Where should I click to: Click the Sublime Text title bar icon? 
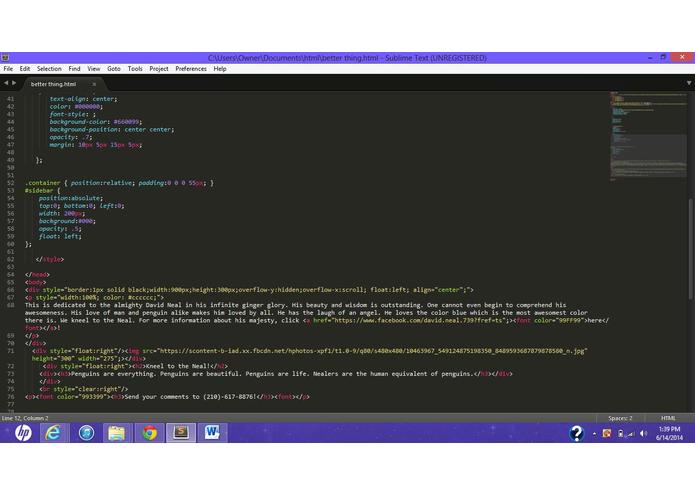click(5, 58)
